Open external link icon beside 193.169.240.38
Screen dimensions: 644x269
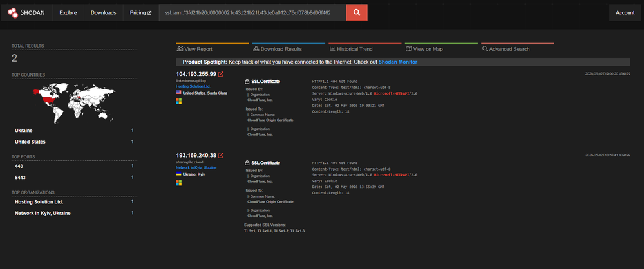[220, 156]
